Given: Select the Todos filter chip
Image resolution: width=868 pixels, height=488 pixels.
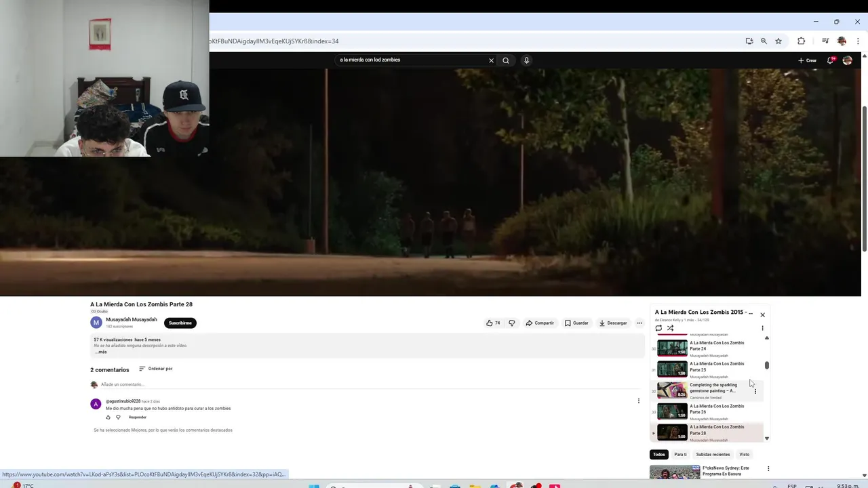Looking at the screenshot, I should (658, 454).
